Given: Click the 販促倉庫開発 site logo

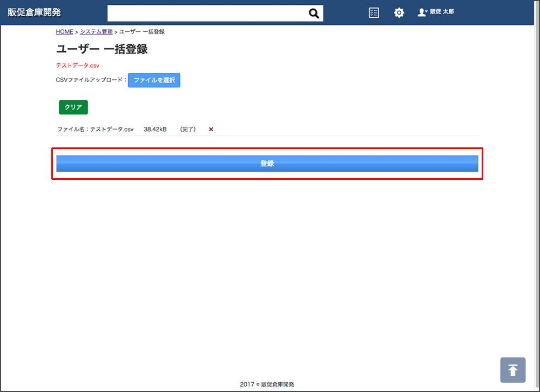Looking at the screenshot, I should [x=34, y=12].
